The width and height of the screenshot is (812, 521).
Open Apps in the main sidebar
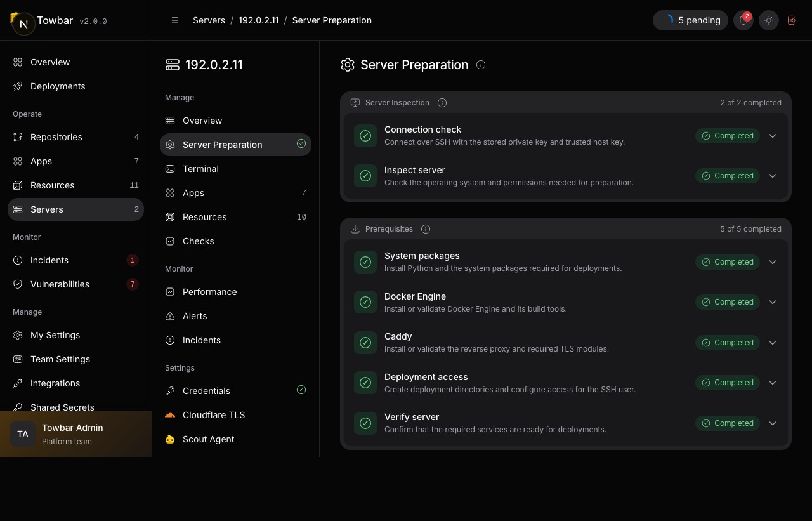pos(75,161)
